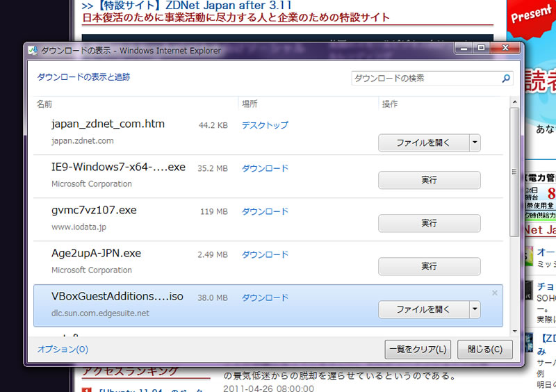The height and width of the screenshot is (392, 556).
Task: Click the オプション(O) link
Action: (63, 349)
